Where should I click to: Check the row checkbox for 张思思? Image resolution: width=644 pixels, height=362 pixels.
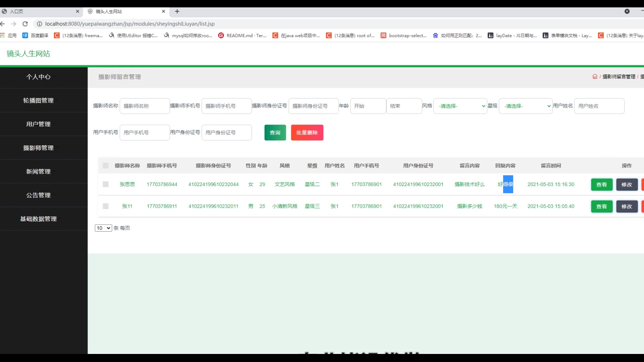coord(106,184)
